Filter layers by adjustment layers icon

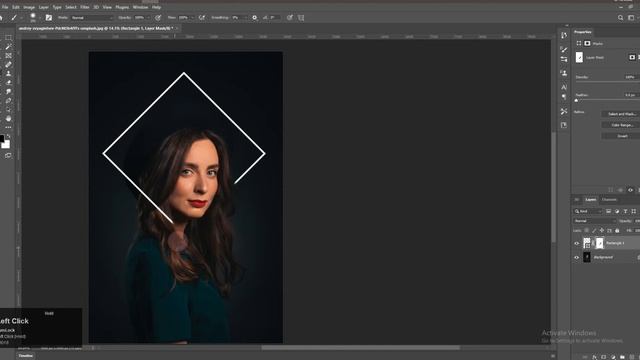point(617,211)
